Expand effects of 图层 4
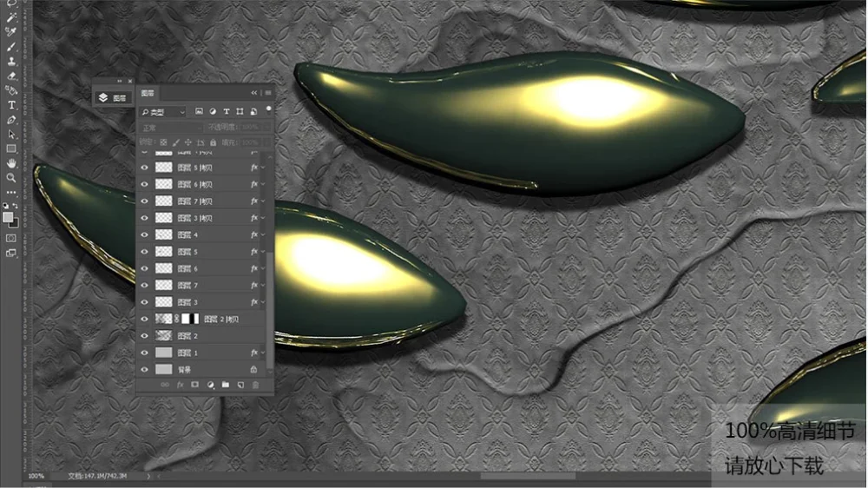 [x=263, y=234]
